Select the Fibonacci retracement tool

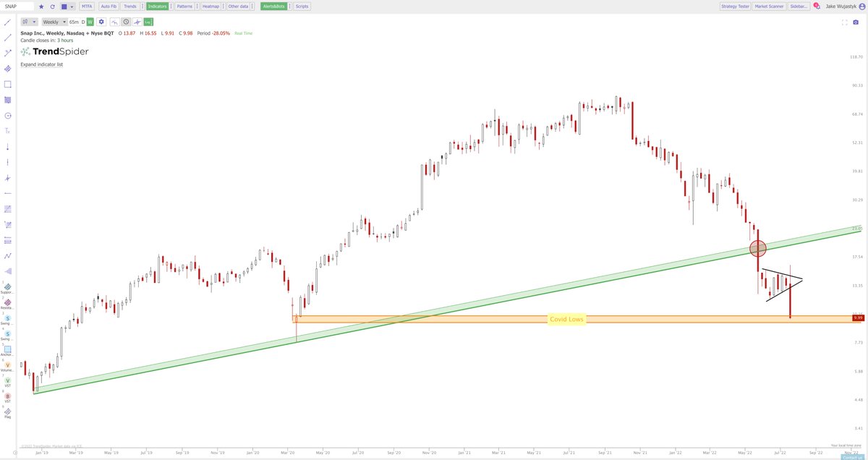click(x=7, y=208)
